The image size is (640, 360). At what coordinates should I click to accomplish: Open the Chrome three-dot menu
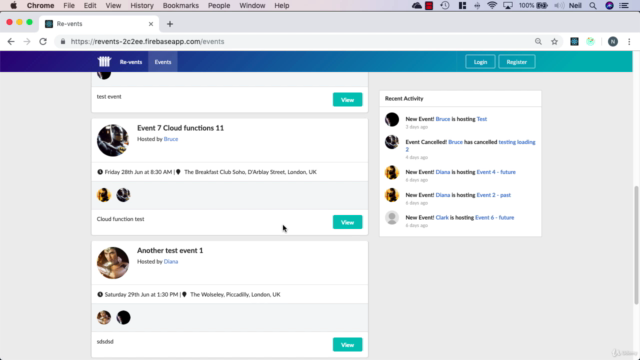tap(629, 41)
